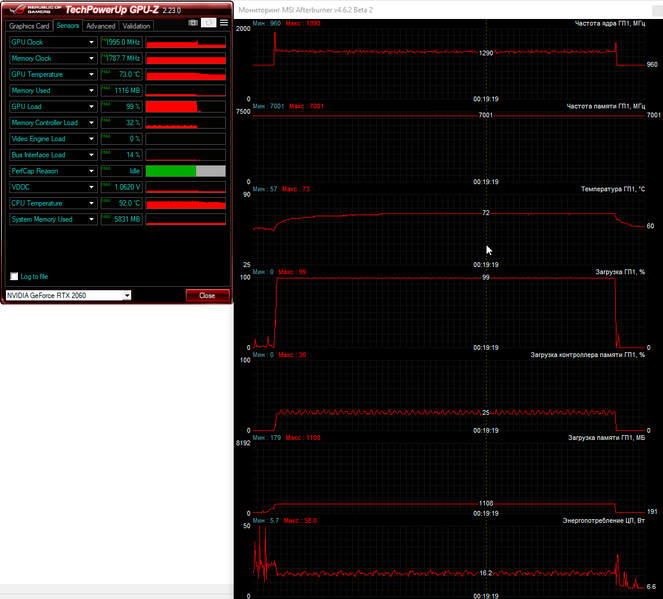Click the Close button in GPU-Z
Screen dimensions: 663x599
pyautogui.click(x=207, y=295)
